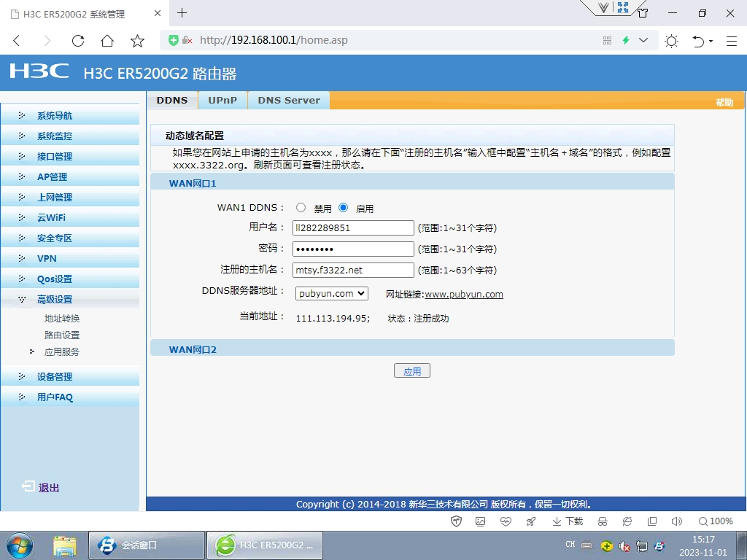Click the status bar picture icon
The height and width of the screenshot is (560, 747).
pyautogui.click(x=480, y=521)
